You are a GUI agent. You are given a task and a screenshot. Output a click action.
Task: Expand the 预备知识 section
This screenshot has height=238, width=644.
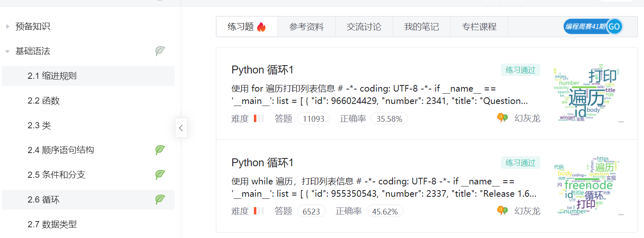coord(7,26)
